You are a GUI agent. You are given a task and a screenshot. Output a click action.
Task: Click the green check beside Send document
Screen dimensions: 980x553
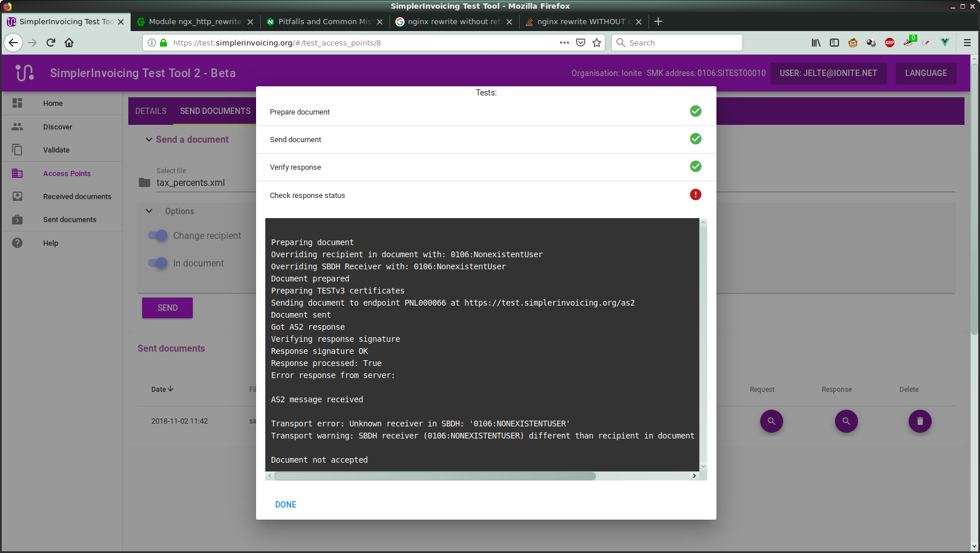pyautogui.click(x=696, y=139)
